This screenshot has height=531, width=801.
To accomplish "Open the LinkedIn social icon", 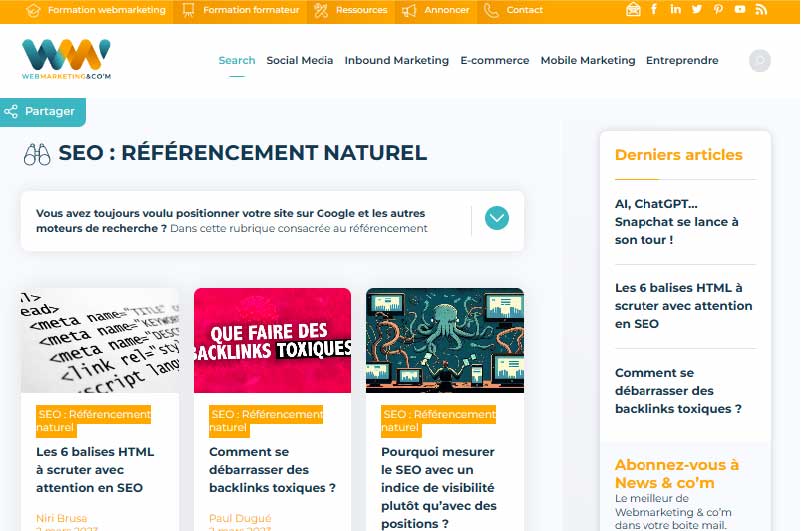I will pos(675,9).
